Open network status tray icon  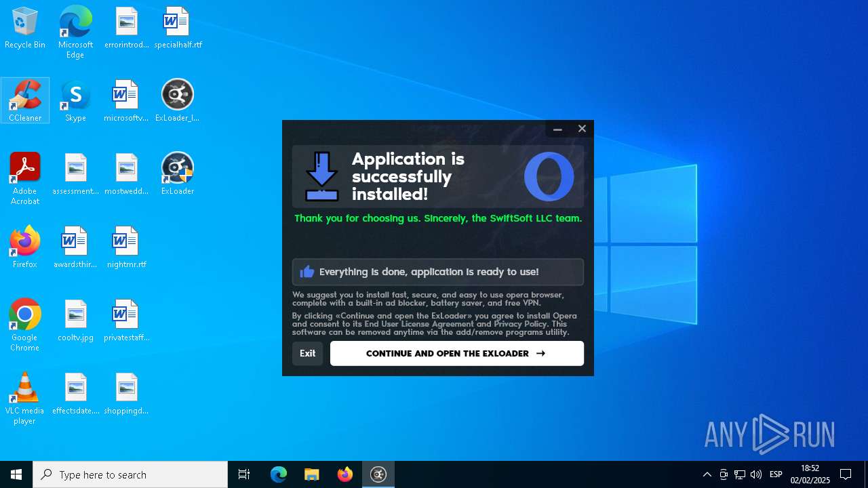point(740,474)
